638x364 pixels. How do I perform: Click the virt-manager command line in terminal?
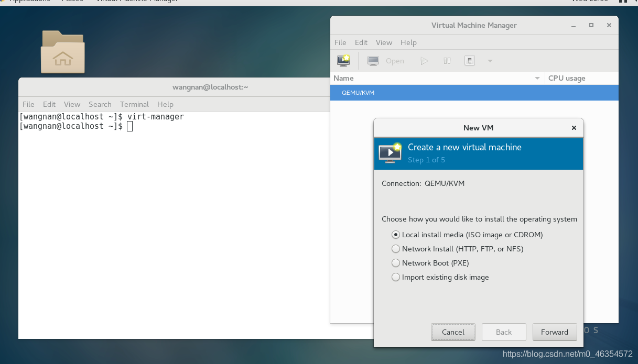102,117
